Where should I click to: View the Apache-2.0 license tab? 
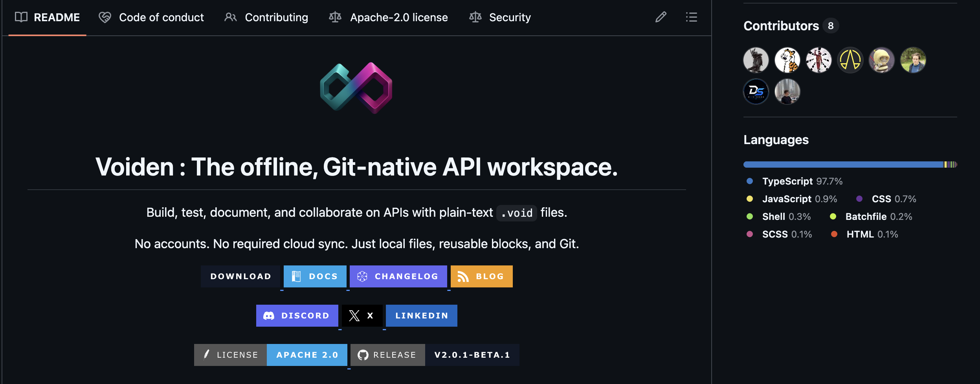pos(388,17)
